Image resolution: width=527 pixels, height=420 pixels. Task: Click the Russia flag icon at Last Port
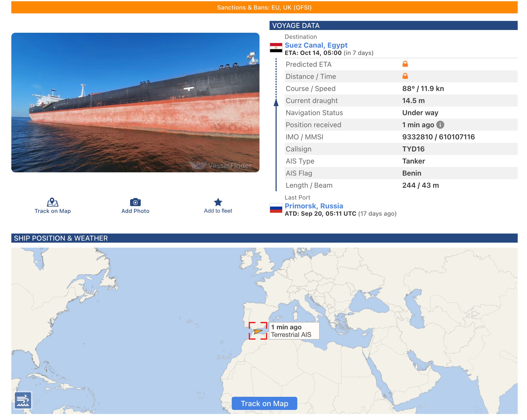click(x=276, y=208)
